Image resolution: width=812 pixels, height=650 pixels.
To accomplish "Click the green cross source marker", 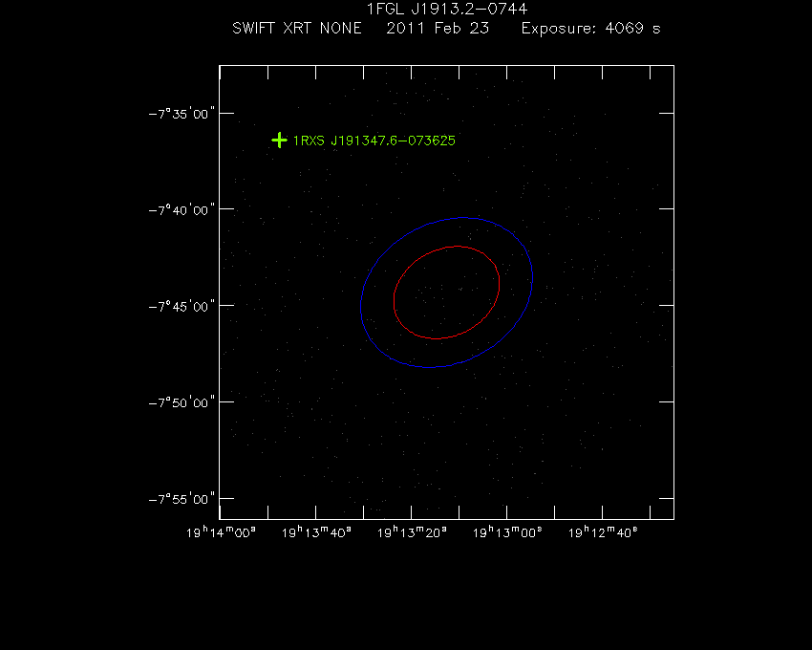I will [x=279, y=140].
